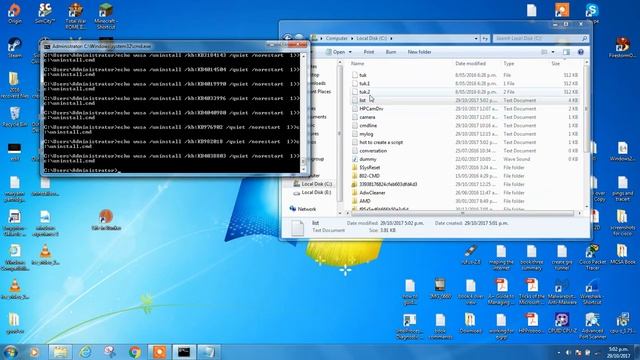This screenshot has width=640, height=360.
Task: Open File Explorer taskbar button
Action: (60, 352)
